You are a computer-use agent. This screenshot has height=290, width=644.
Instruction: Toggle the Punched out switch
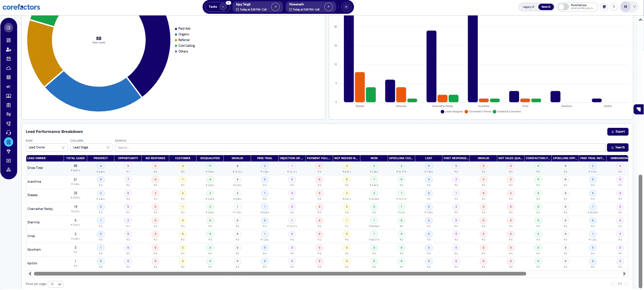[563, 7]
